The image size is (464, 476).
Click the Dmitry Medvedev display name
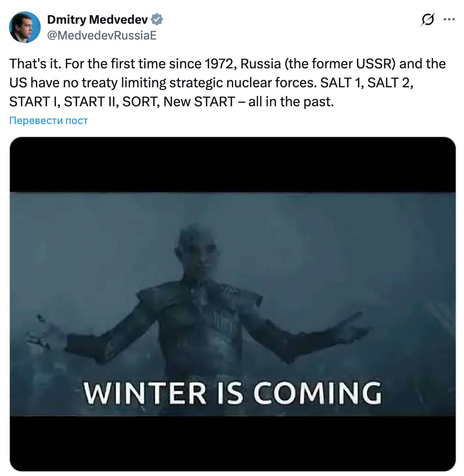click(x=98, y=19)
